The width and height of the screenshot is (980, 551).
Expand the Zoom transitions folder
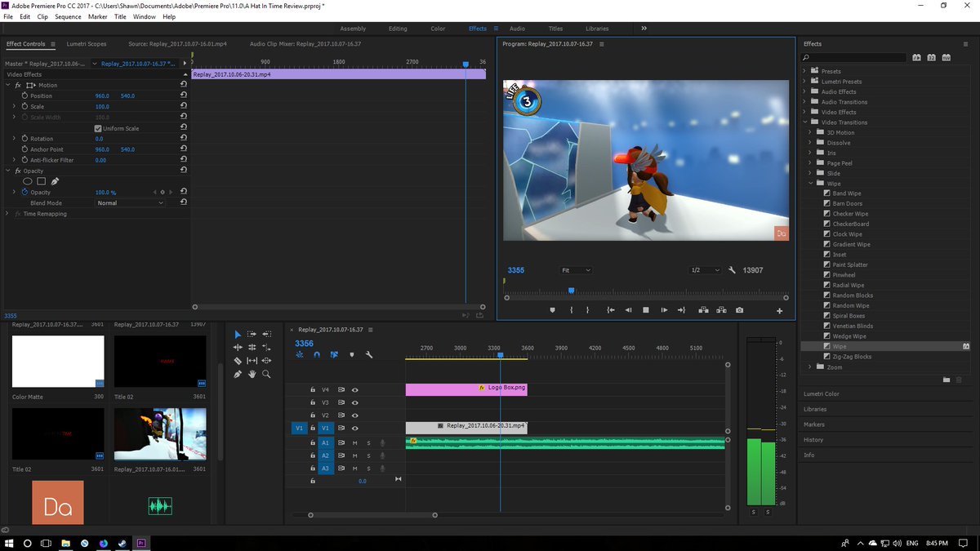(811, 367)
